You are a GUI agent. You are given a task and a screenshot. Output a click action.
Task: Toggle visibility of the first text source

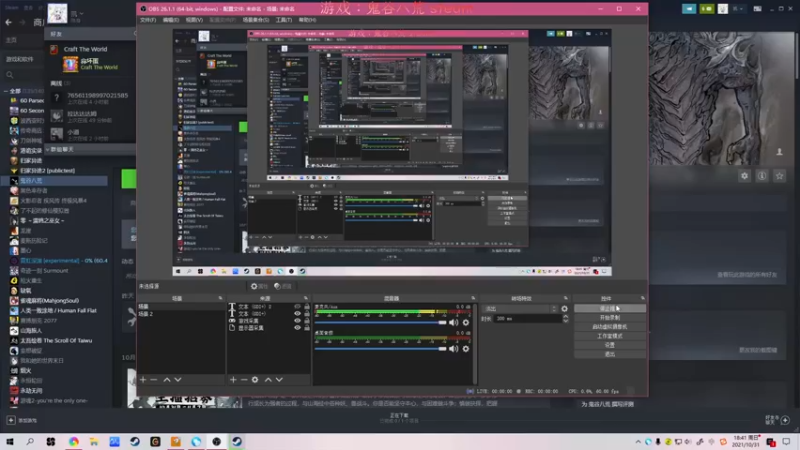[x=297, y=307]
